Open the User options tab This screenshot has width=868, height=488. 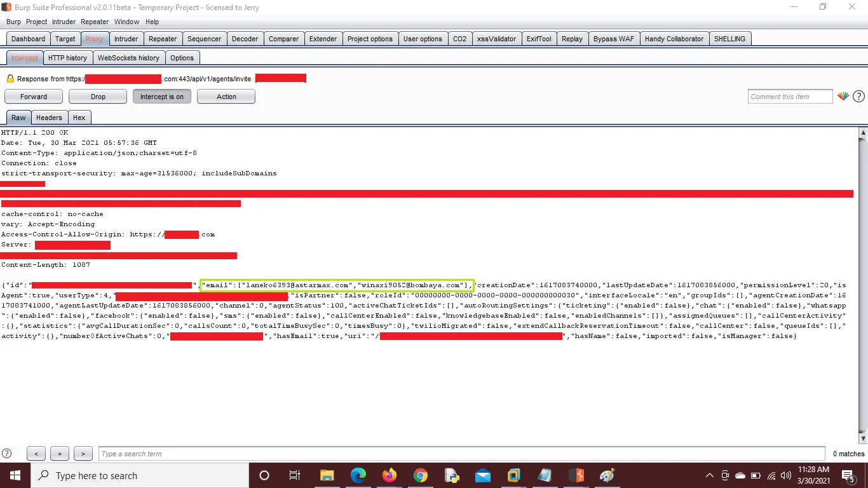click(423, 39)
